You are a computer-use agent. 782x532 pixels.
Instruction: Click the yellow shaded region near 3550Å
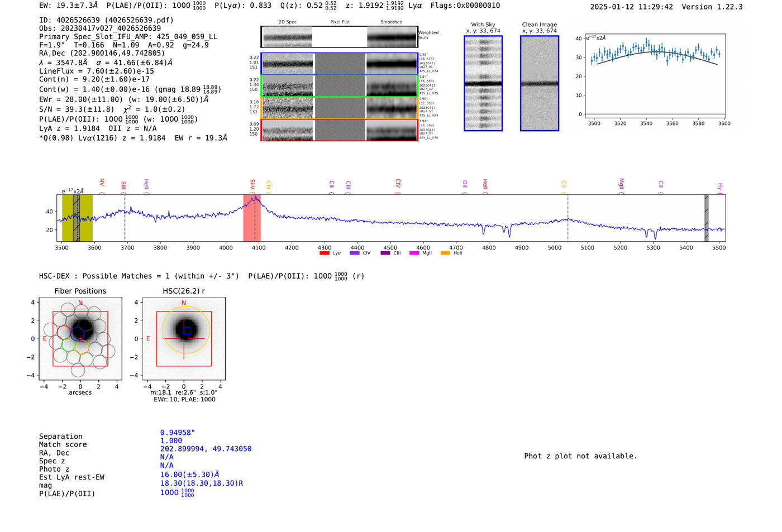(x=77, y=218)
